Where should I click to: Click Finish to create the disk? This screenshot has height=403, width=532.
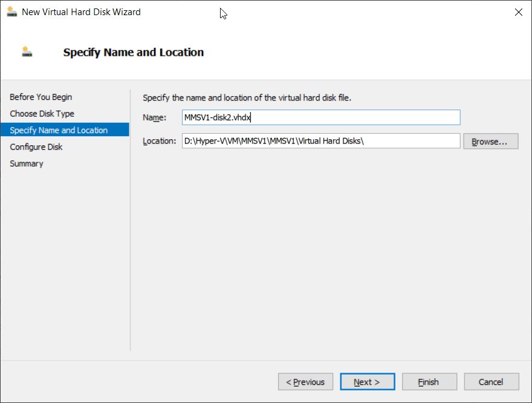tap(429, 382)
